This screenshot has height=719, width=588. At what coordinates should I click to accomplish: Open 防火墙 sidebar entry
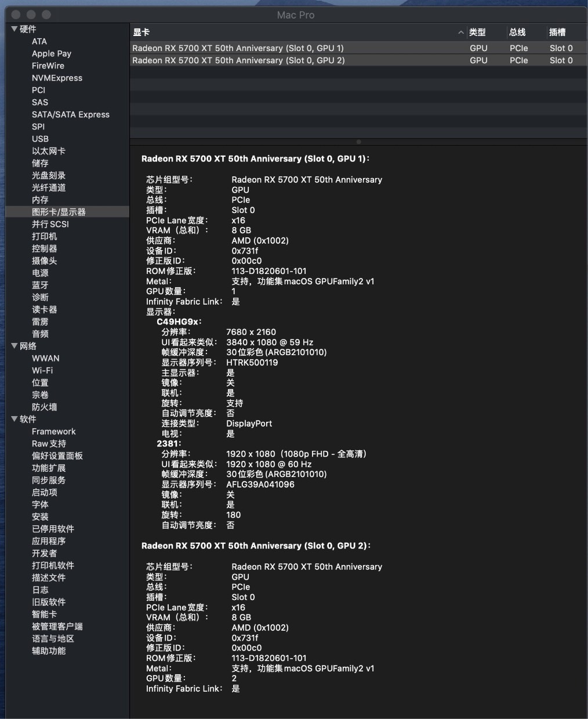click(x=44, y=407)
